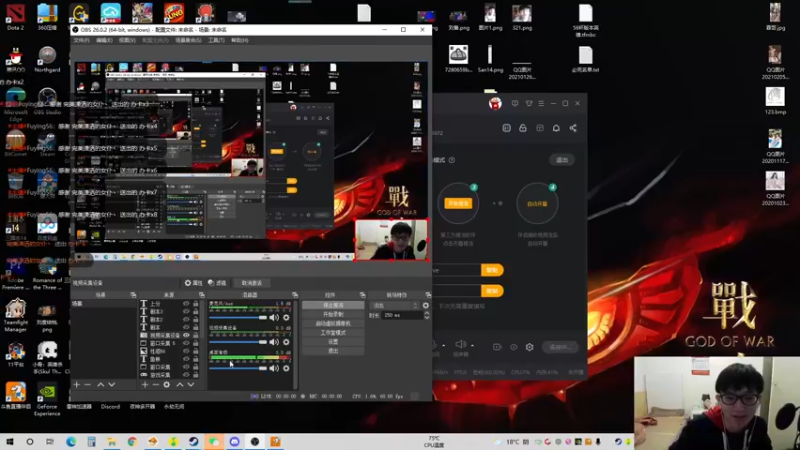
Task: Open the 帮助 menu in OBS
Action: [240, 40]
